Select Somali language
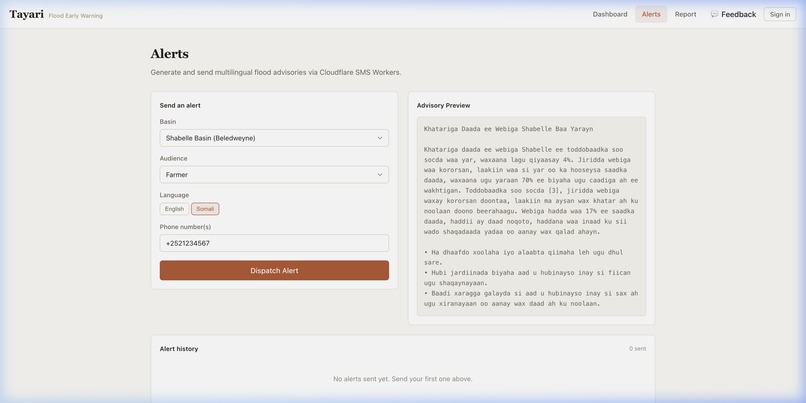 click(x=205, y=209)
